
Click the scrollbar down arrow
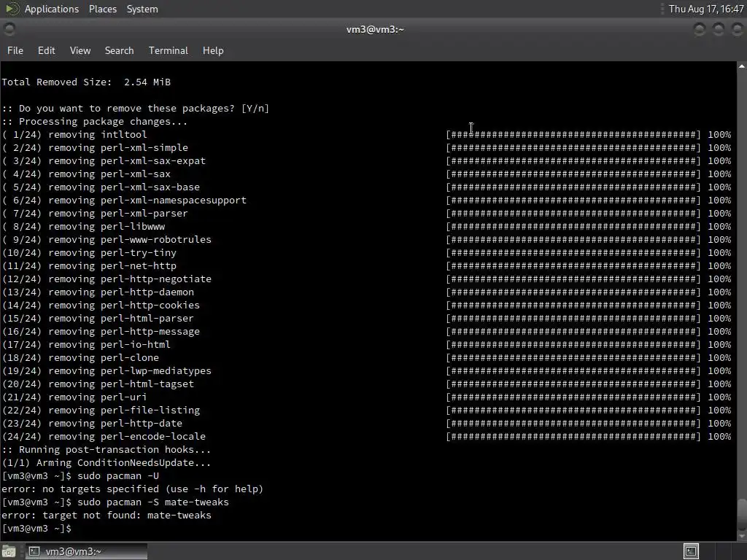point(742,536)
